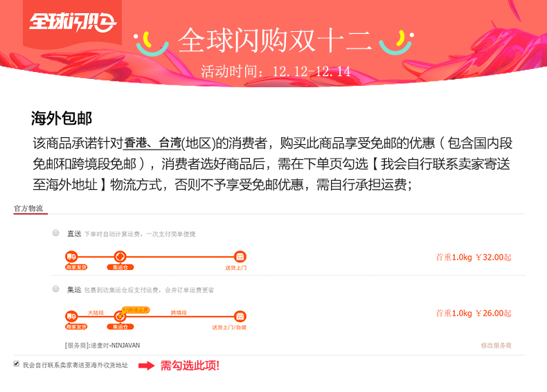
Task: Click the left smiley face icon in the banner
Action: pos(152,44)
